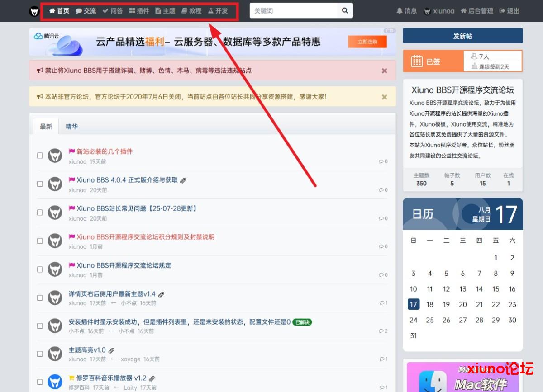Click the 已解决 solved badge

tap(302, 322)
